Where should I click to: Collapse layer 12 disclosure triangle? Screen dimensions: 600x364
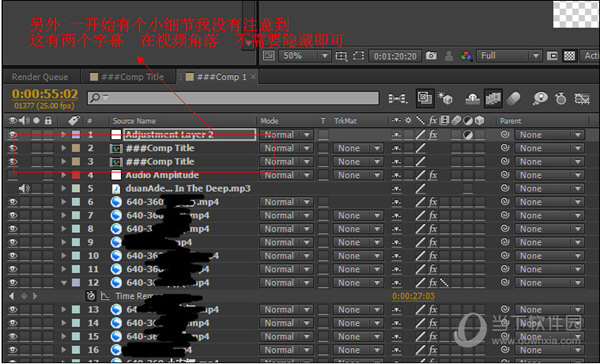(64, 283)
